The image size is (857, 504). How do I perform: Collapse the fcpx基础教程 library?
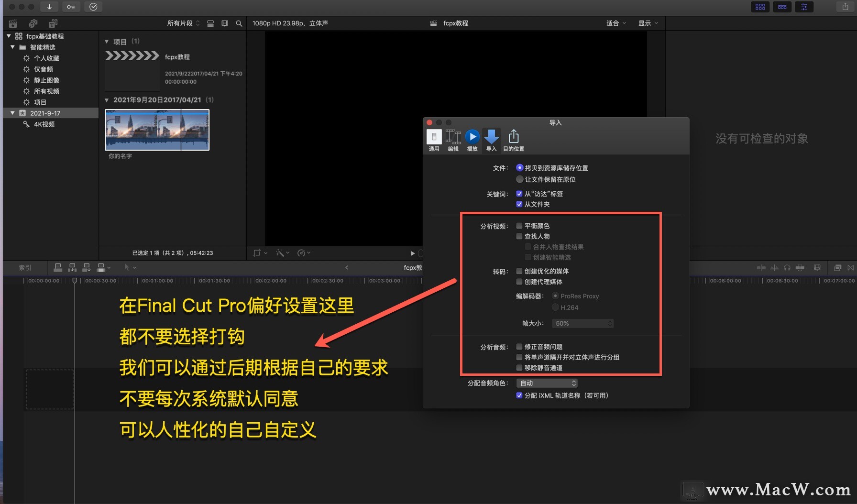9,36
